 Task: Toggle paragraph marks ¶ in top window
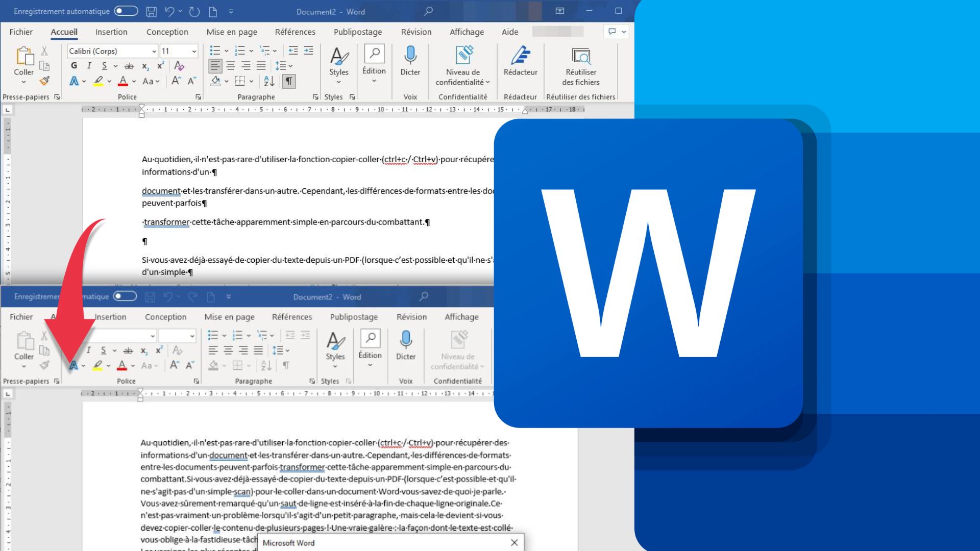(289, 81)
